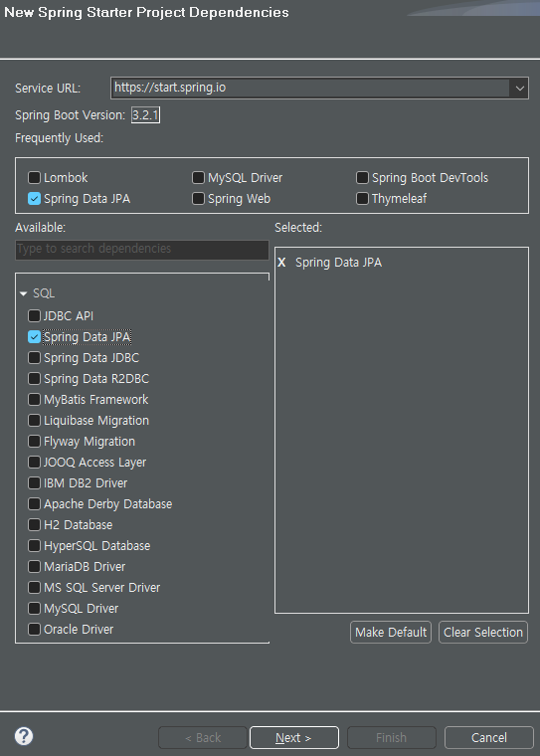Click the Spring Boot Version 3.2.1 field

pyautogui.click(x=145, y=115)
